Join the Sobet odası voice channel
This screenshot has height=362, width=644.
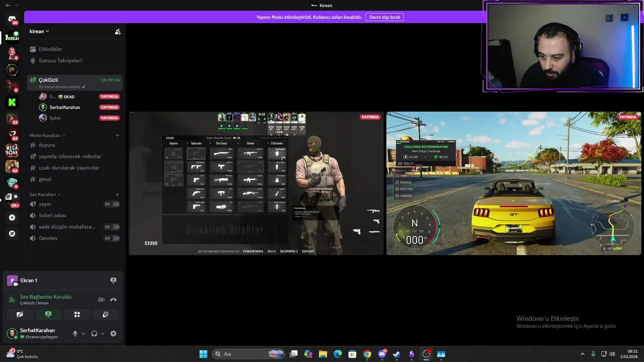(x=74, y=215)
